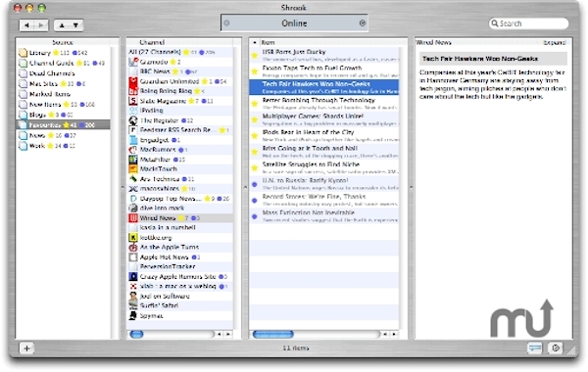Select the iPodlog channel
Image resolution: width=588 pixels, height=372 pixels.
point(180,111)
